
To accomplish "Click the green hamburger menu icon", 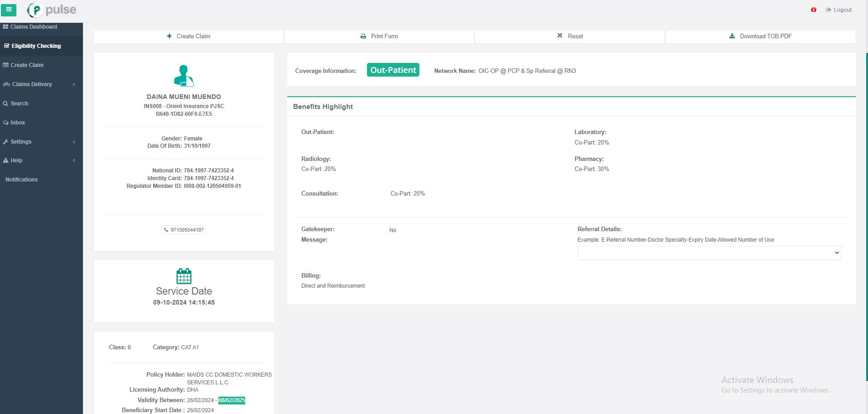I will coord(9,10).
